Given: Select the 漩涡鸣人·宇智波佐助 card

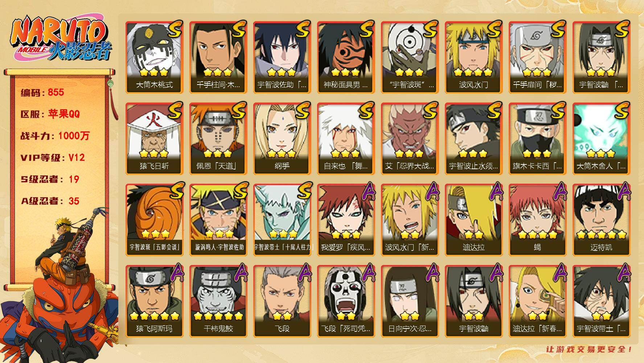Looking at the screenshot, I should [x=218, y=220].
